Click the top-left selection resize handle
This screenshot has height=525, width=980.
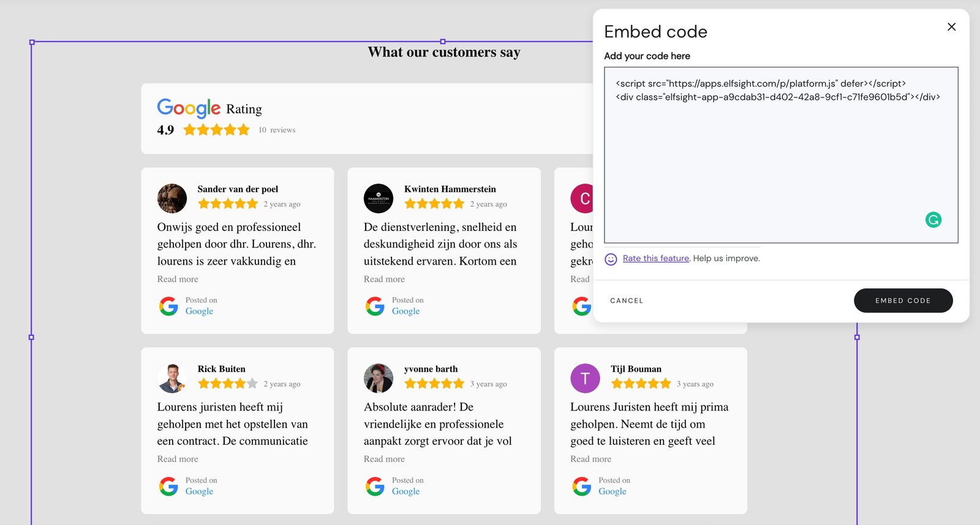coord(32,42)
